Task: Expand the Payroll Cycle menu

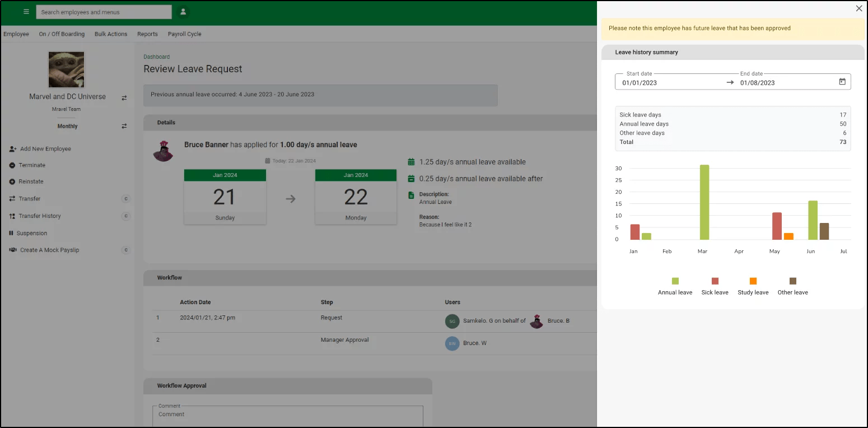Action: pos(184,34)
